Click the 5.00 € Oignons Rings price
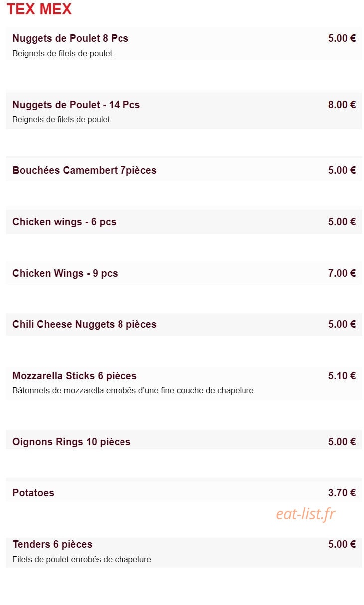The width and height of the screenshot is (364, 605). pos(342,442)
